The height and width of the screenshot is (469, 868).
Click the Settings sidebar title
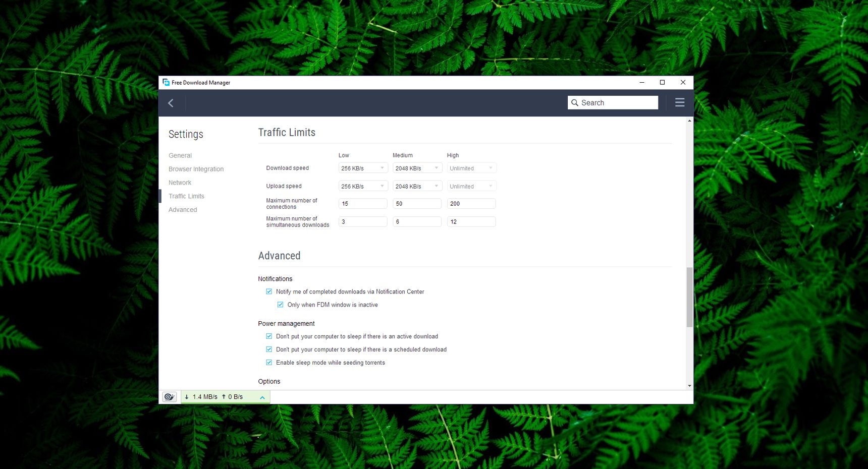pyautogui.click(x=186, y=134)
